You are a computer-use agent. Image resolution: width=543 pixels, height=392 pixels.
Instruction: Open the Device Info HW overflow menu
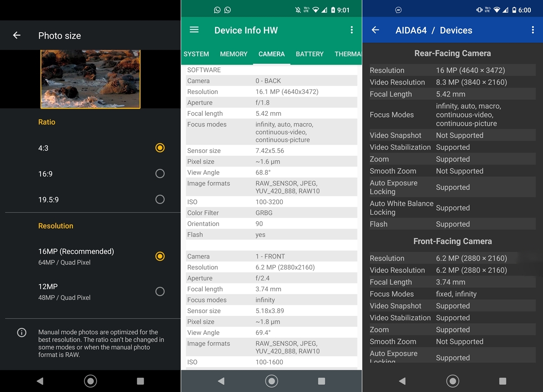click(351, 30)
